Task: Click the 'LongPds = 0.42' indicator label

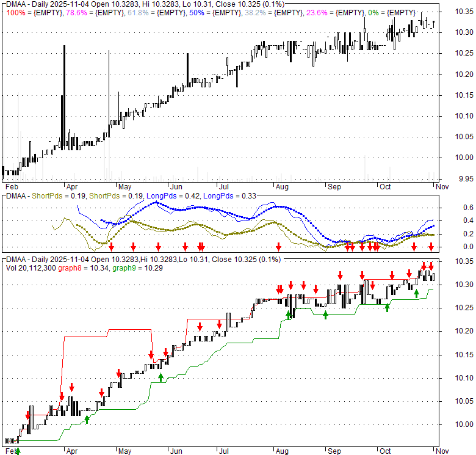Action: pos(173,196)
